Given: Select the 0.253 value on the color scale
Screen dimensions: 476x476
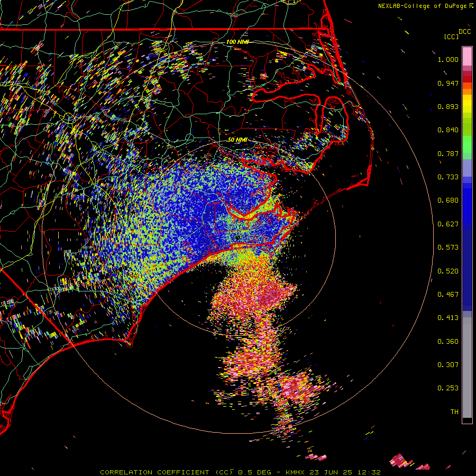Looking at the screenshot, I should point(448,388).
